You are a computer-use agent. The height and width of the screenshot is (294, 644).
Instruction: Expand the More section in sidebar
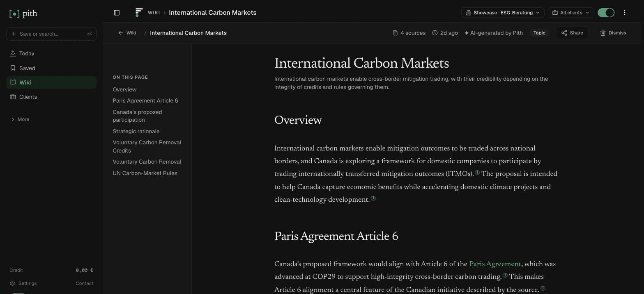coord(20,119)
